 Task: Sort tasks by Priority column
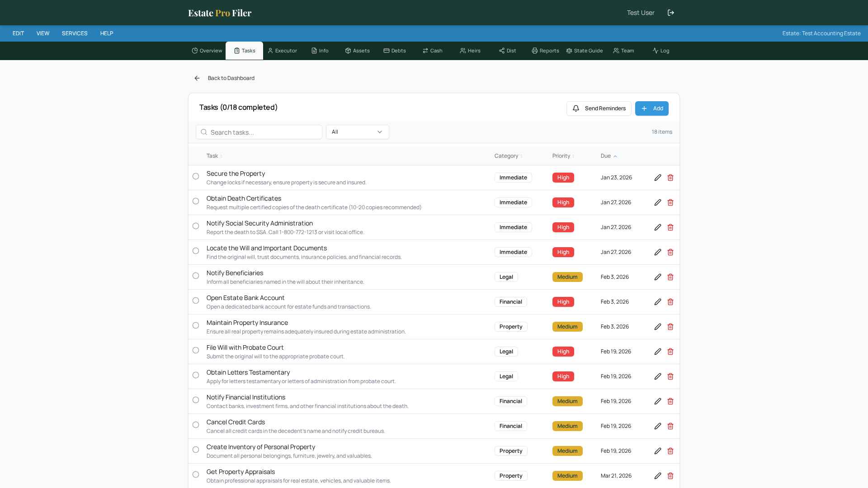click(x=563, y=156)
